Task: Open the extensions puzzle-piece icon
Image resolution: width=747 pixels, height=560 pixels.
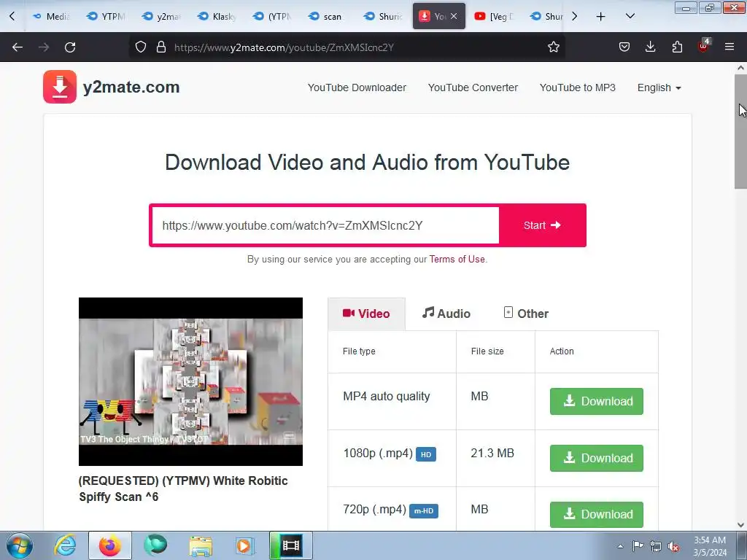Action: click(x=677, y=47)
